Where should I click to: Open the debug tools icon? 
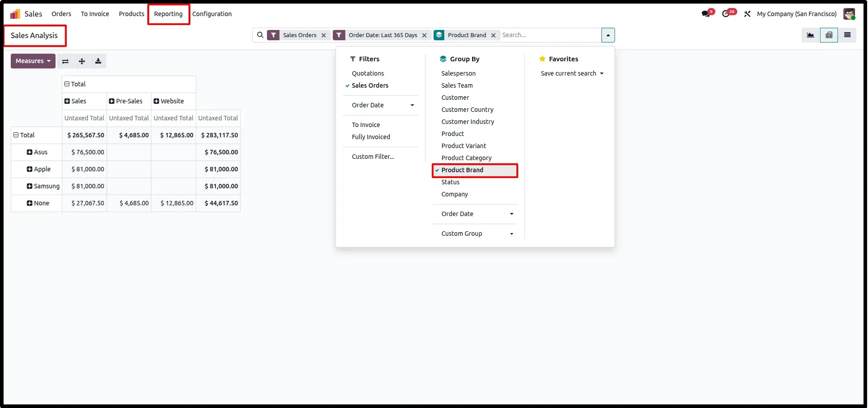point(747,14)
